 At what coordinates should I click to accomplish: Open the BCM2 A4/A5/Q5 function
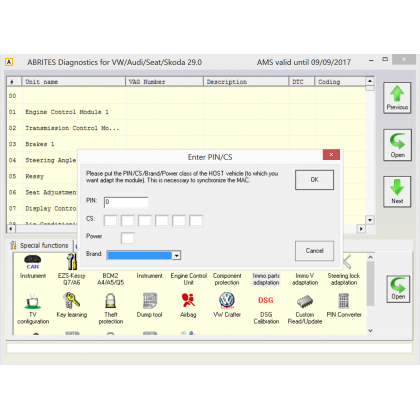[110, 279]
